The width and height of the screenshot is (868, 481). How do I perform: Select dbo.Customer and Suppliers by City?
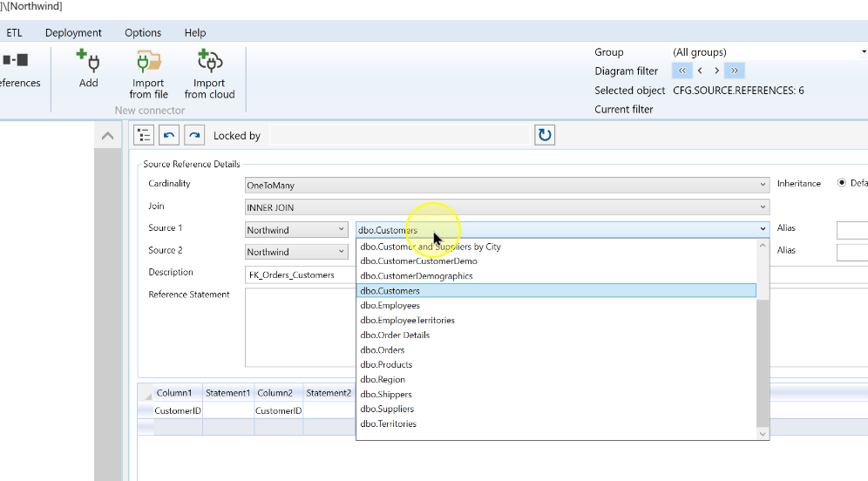tap(556, 247)
